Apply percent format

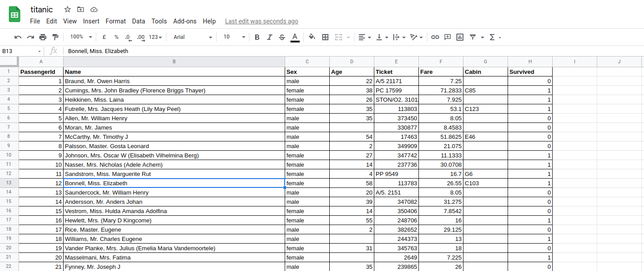tap(116, 37)
